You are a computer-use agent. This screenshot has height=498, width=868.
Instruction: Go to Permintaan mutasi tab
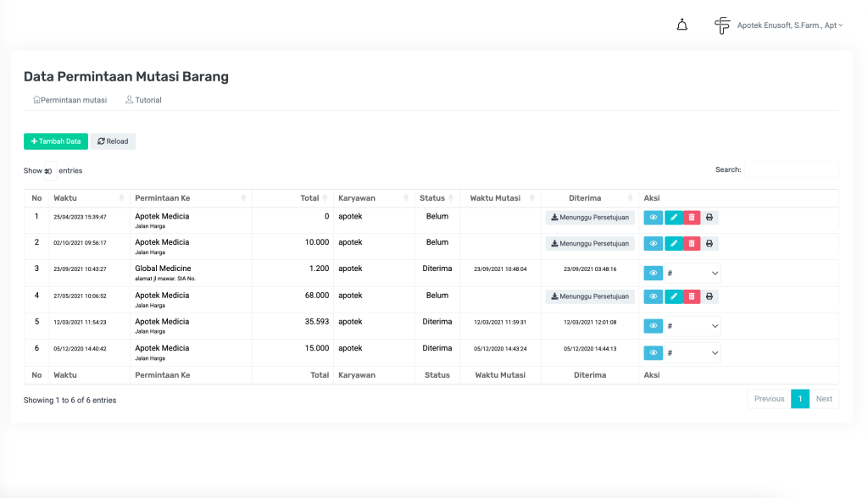click(x=70, y=100)
